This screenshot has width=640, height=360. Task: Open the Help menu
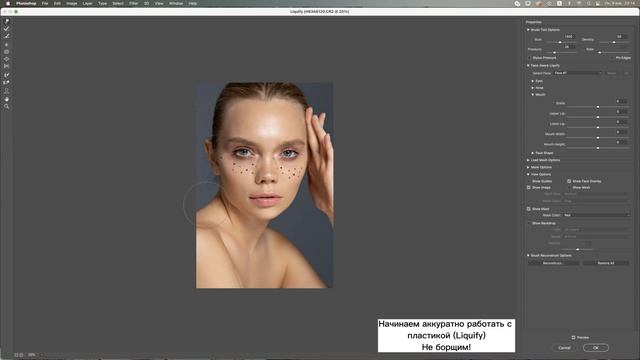click(193, 3)
